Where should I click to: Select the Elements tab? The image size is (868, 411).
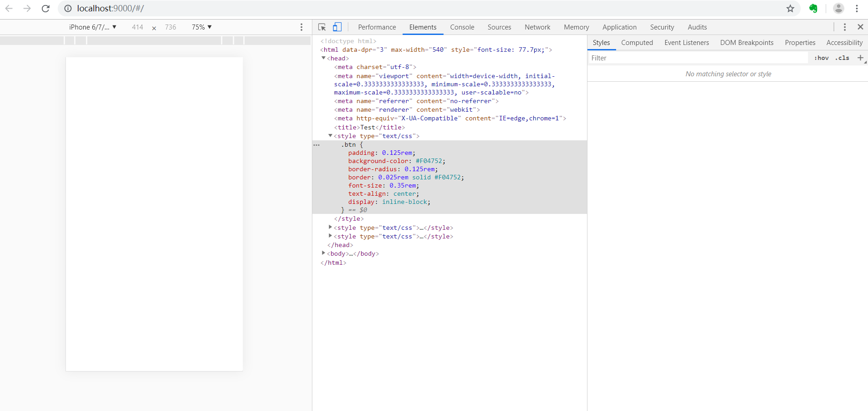[x=423, y=27]
